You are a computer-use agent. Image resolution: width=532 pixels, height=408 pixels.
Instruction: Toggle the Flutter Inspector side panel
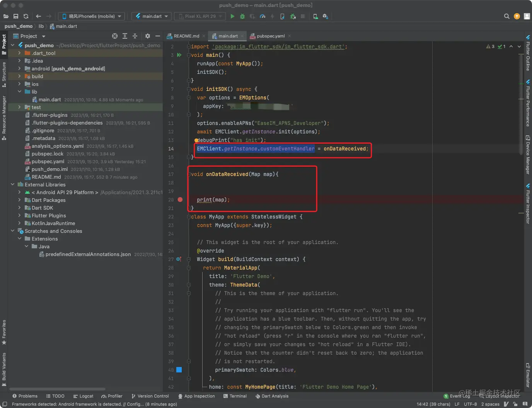[528, 205]
